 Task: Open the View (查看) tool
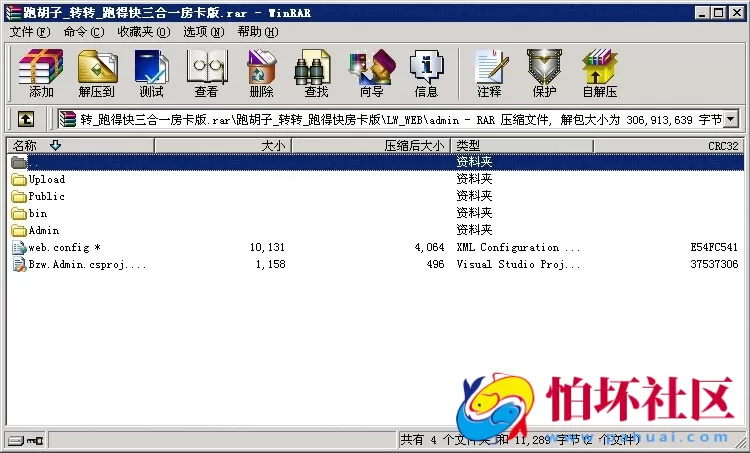pos(207,73)
